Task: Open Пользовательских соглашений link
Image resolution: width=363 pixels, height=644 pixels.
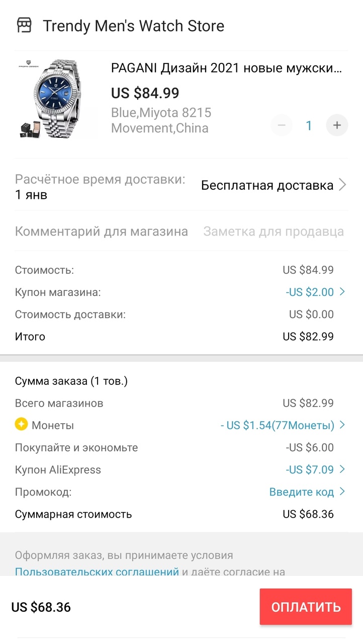Action: click(97, 572)
